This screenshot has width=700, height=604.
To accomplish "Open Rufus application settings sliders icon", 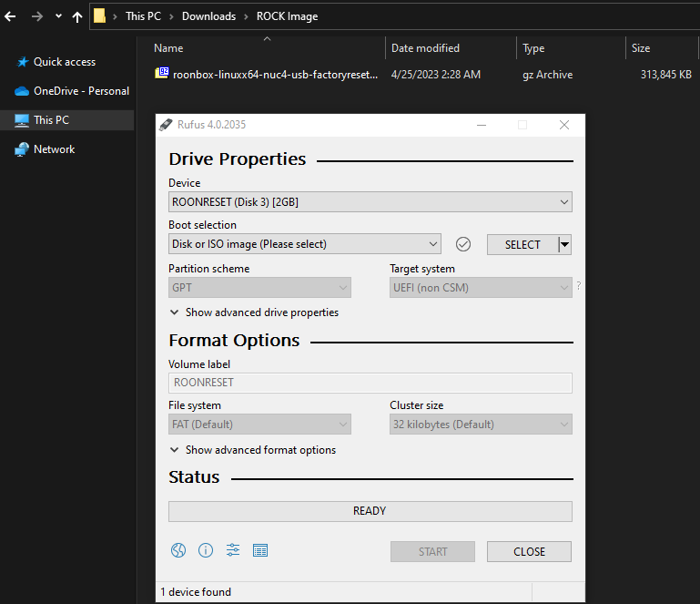I will point(233,550).
